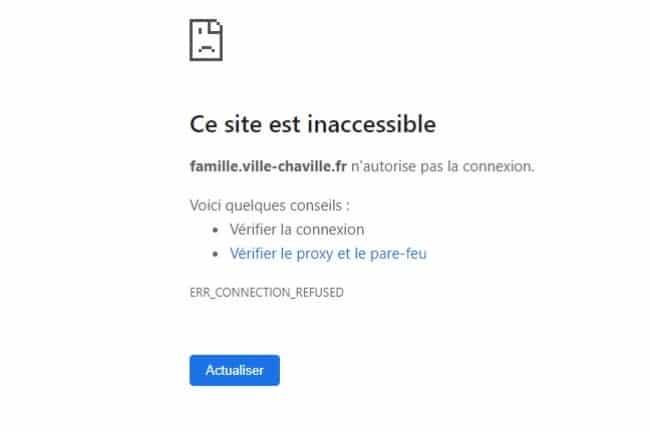This screenshot has height=433, width=650.
Task: Open the Vérifier le proxy et le pare-feu link
Action: 328,253
